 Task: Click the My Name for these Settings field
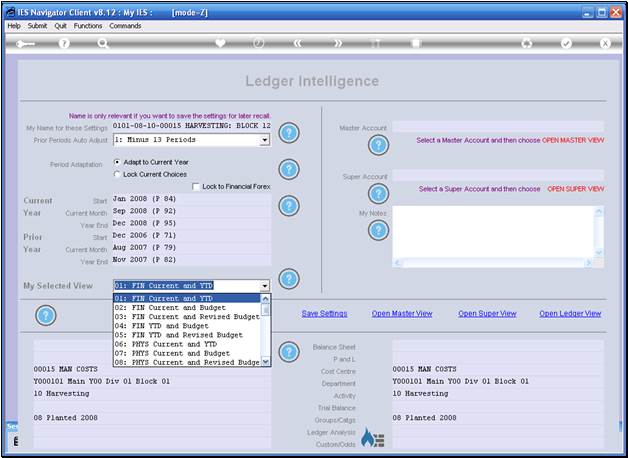click(192, 126)
